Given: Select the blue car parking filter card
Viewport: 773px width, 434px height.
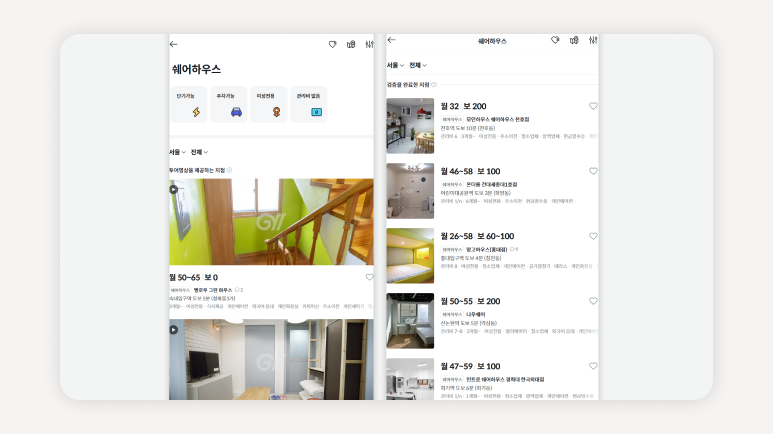Looking at the screenshot, I should pos(229,105).
